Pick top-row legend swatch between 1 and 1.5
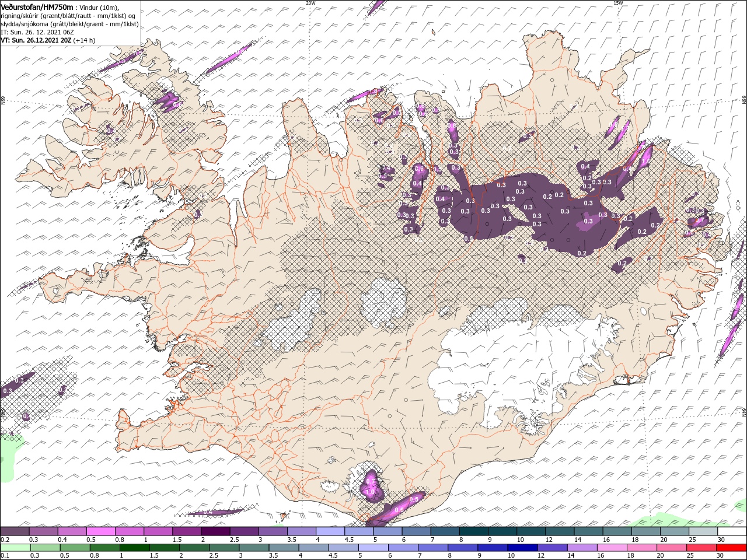Screen dimensions: 747x560 158,531
